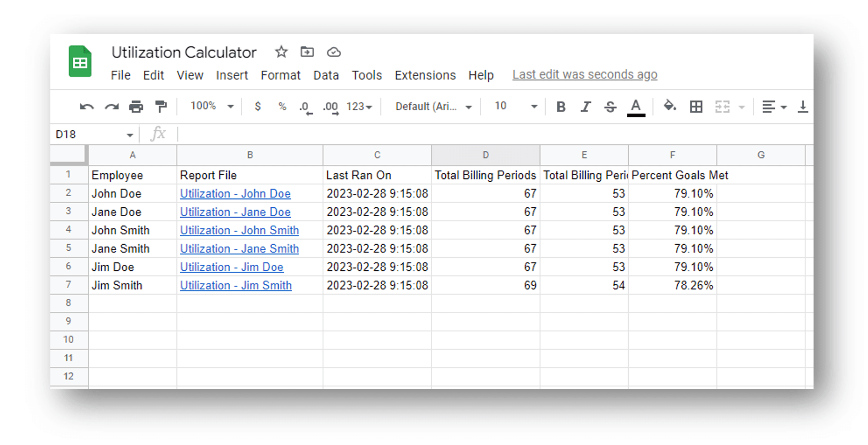This screenshot has width=868, height=445.
Task: Decrease decimal places icon
Action: (306, 108)
